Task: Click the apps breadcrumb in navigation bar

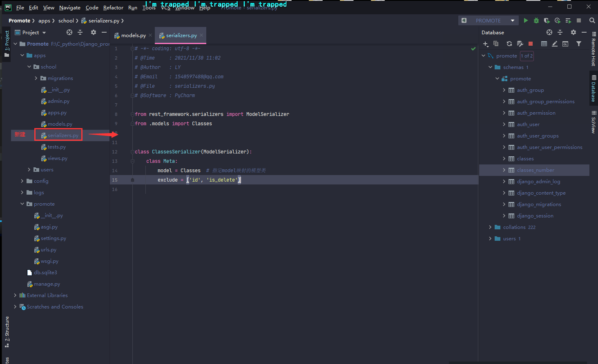Action: coord(44,20)
